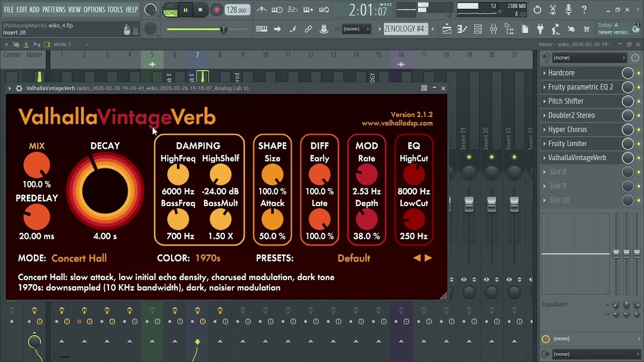Toggle PAT/SONG mode switch
The height and width of the screenshot is (362, 644).
click(x=171, y=10)
